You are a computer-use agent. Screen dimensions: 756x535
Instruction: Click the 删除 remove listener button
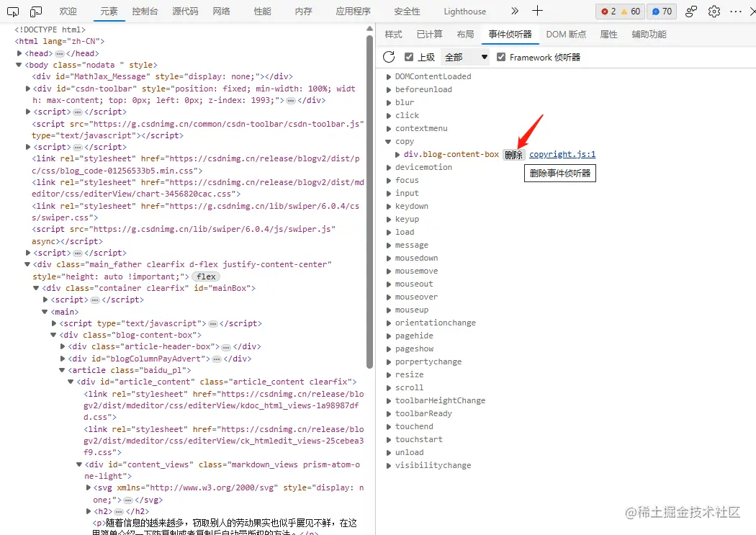[513, 155]
